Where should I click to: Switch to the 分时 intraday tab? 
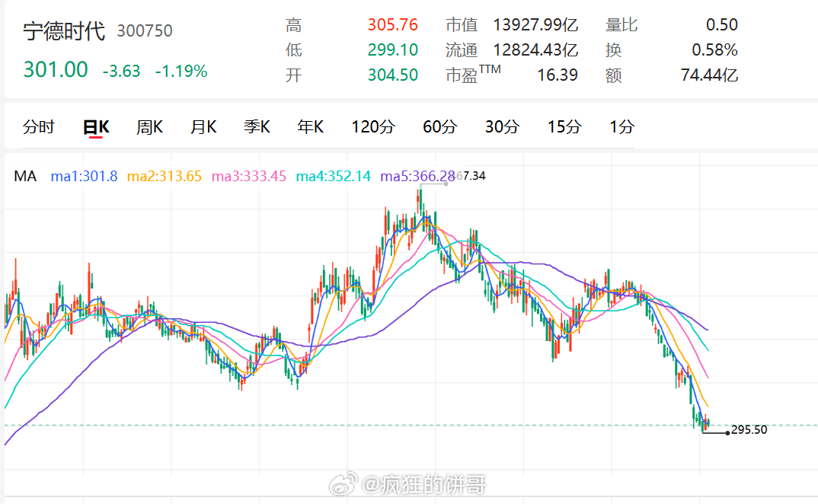39,127
